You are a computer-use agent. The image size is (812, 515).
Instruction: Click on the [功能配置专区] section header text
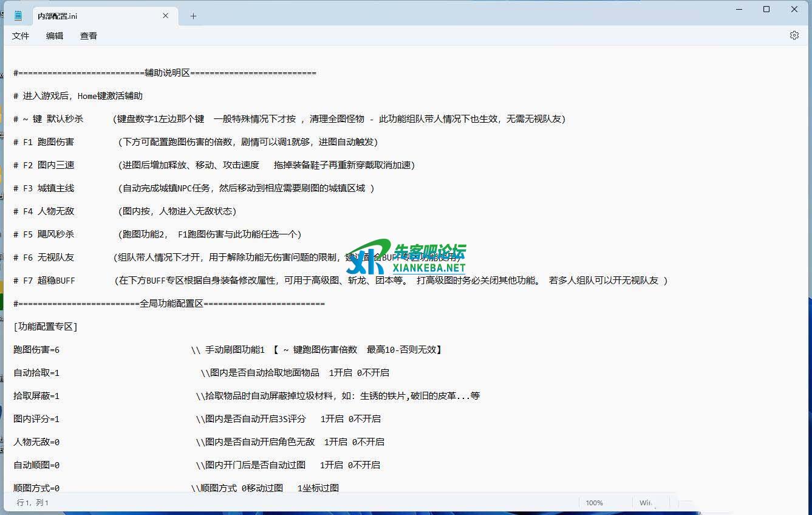click(x=46, y=327)
